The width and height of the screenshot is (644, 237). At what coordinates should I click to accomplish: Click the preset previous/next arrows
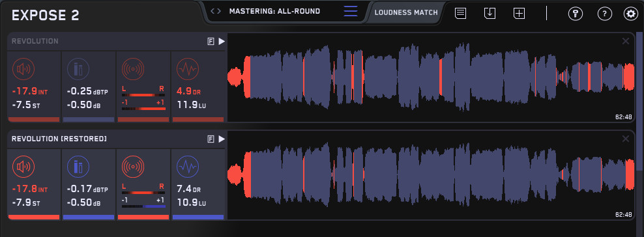(216, 12)
